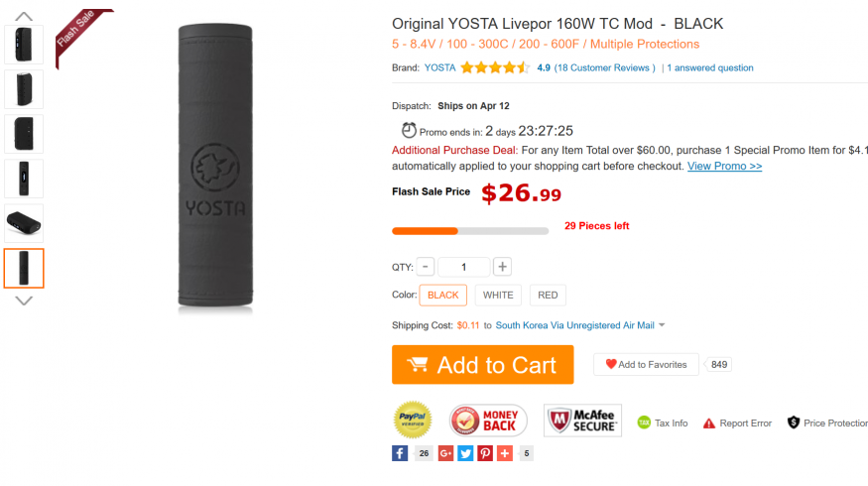Share product on Facebook icon
This screenshot has width=868, height=486.
(x=400, y=453)
